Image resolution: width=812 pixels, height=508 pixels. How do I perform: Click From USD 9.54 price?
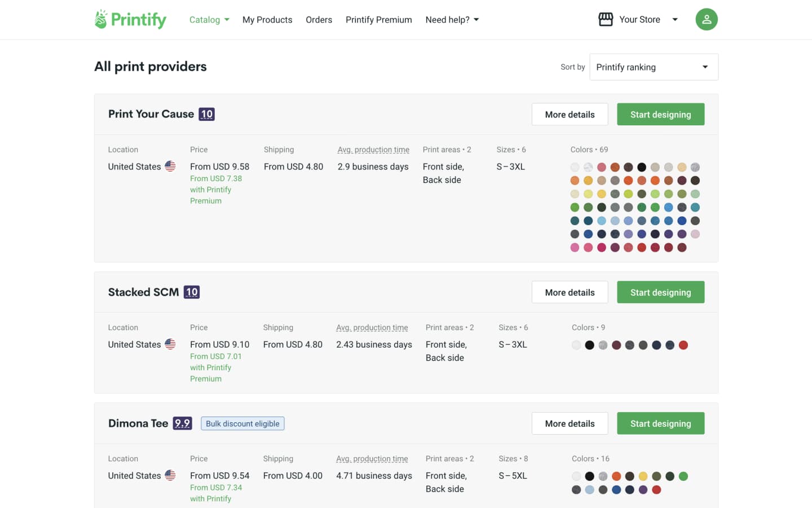tap(219, 476)
